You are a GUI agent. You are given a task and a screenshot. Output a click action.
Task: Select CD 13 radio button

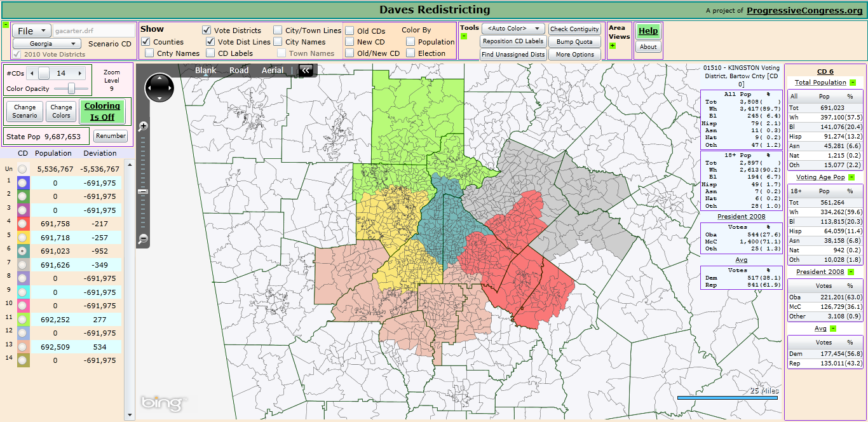pyautogui.click(x=23, y=346)
